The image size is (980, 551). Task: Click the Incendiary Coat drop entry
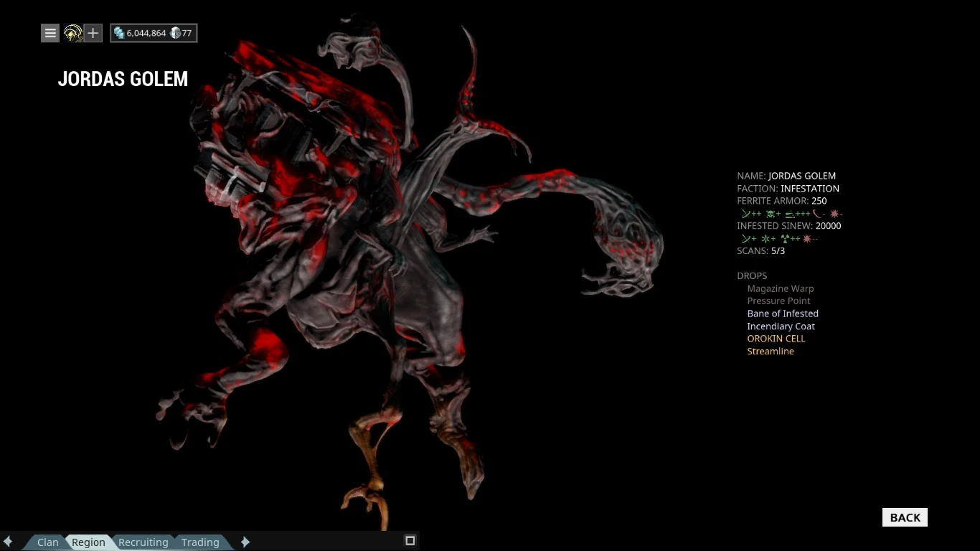(x=781, y=326)
